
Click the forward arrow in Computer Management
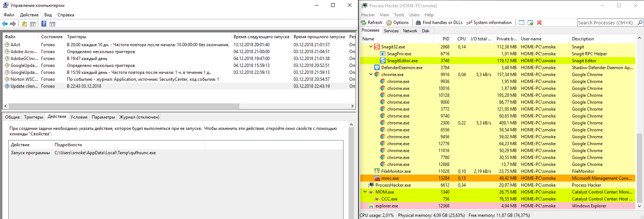pyautogui.click(x=13, y=24)
